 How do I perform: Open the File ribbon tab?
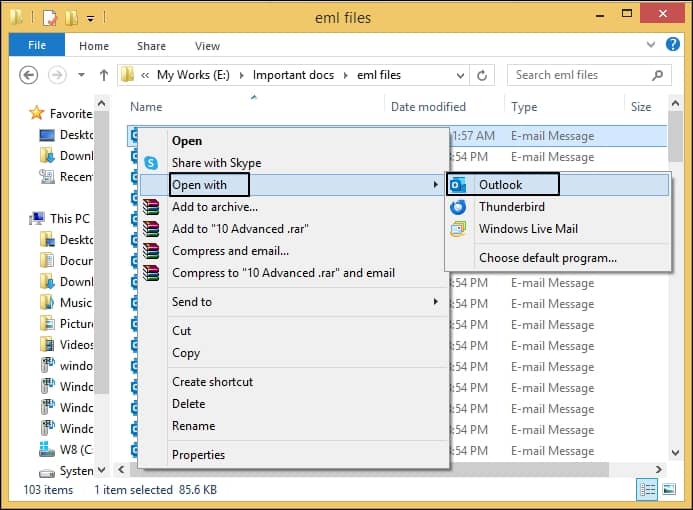point(37,45)
